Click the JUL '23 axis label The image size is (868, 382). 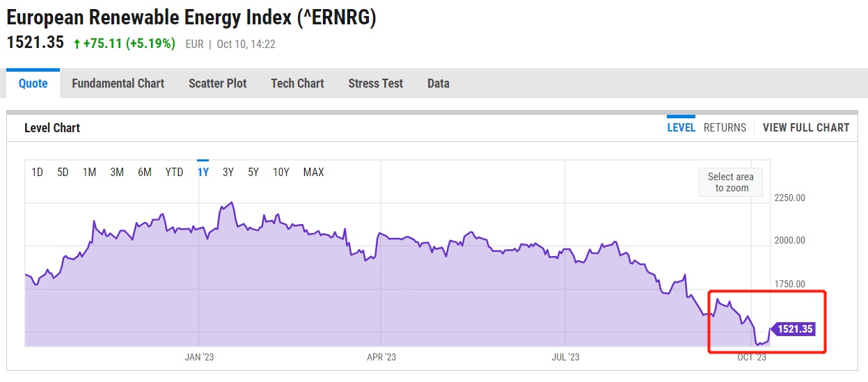coord(565,357)
